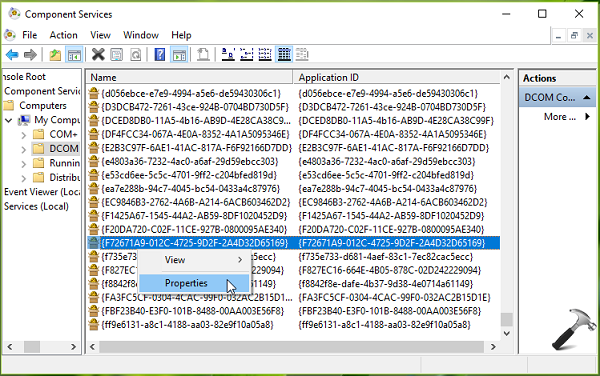The width and height of the screenshot is (600, 376).
Task: Click the Status view toolbar icon
Action: pos(302,55)
